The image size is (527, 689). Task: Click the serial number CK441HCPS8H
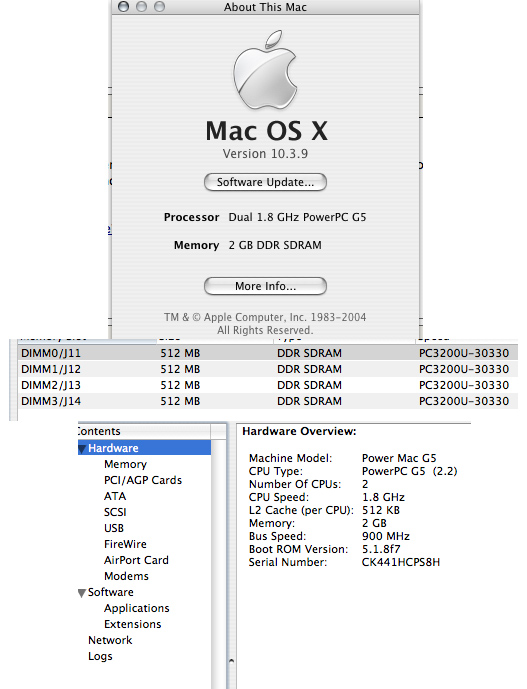tap(401, 562)
